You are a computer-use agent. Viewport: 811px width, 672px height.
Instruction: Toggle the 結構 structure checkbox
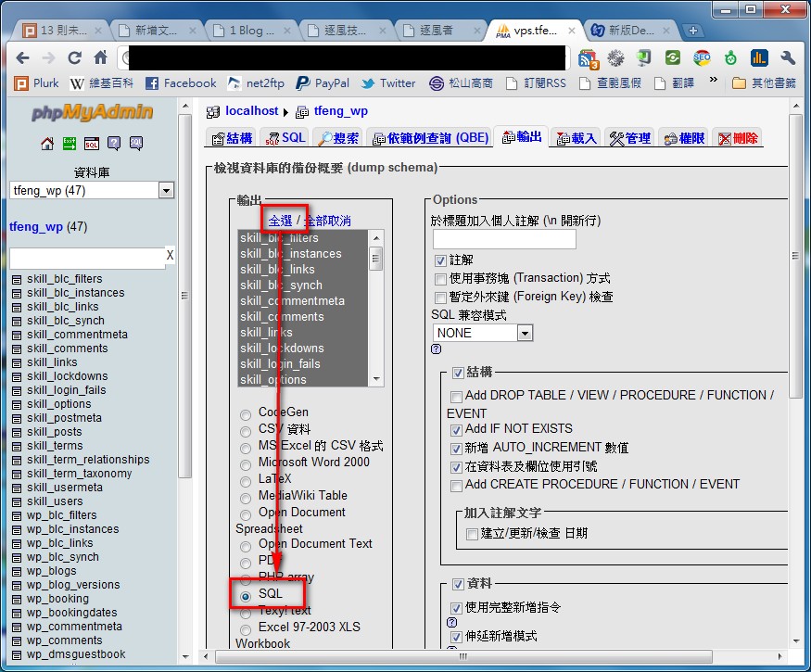coord(458,373)
